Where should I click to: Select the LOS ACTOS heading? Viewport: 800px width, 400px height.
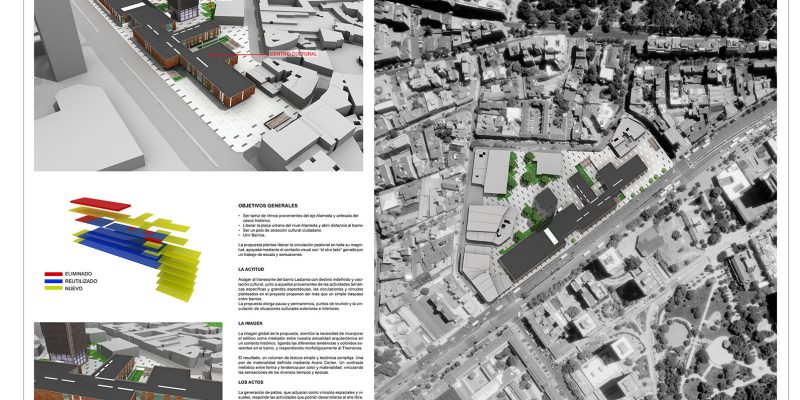click(252, 382)
